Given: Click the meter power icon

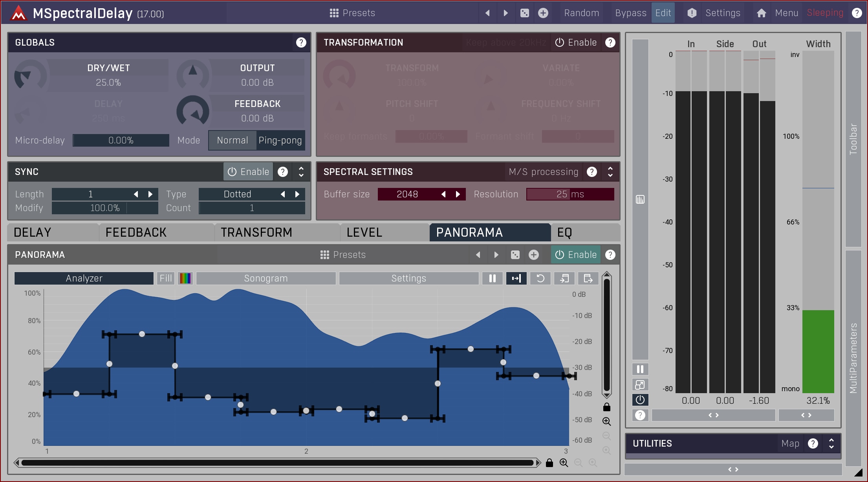Looking at the screenshot, I should click(x=640, y=400).
